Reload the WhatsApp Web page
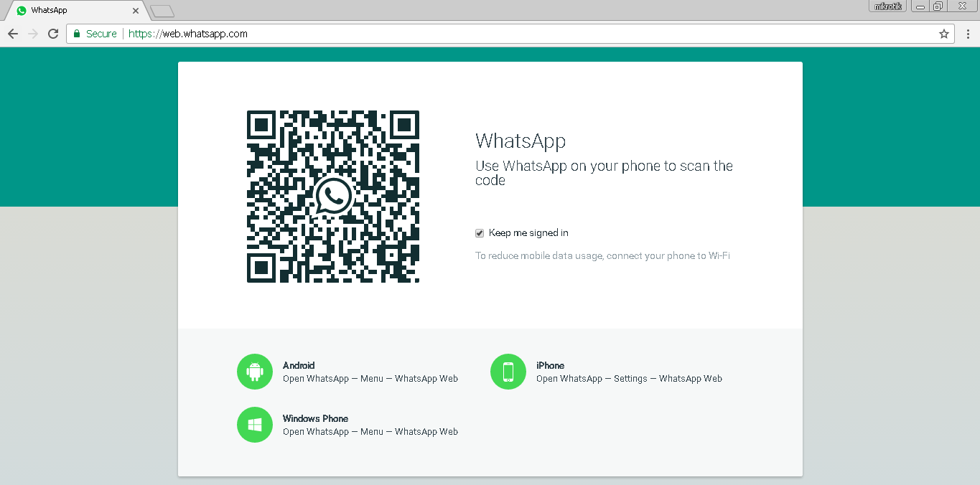This screenshot has height=485, width=980. pyautogui.click(x=53, y=34)
